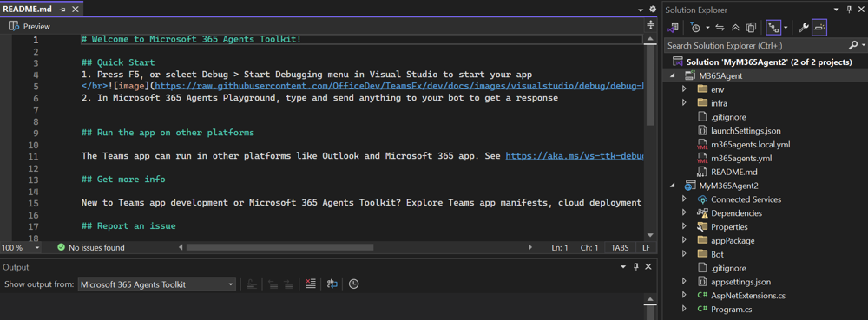868x320 pixels.
Task: Open the aka.ms/vs-ttk-debug link
Action: [575, 156]
